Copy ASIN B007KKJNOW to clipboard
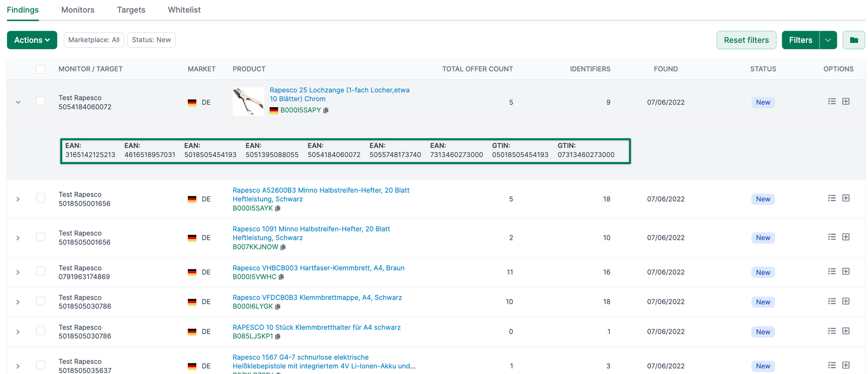868x374 pixels. point(283,247)
